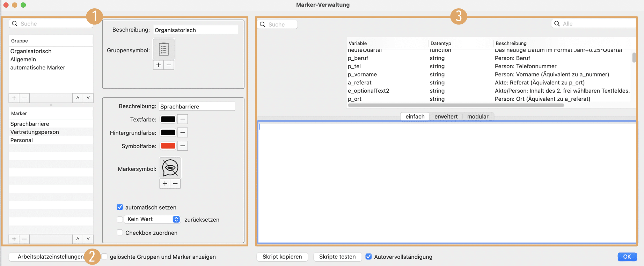Click the Skripte testen button

click(x=337, y=257)
